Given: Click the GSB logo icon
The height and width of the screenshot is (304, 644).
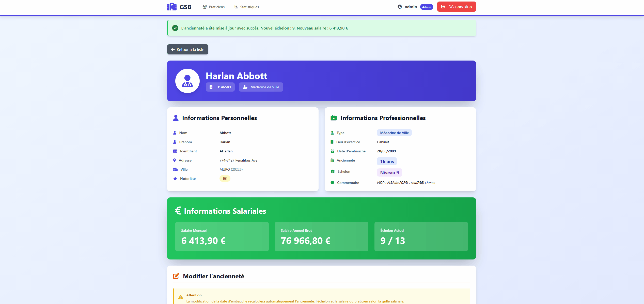Looking at the screenshot, I should point(171,7).
